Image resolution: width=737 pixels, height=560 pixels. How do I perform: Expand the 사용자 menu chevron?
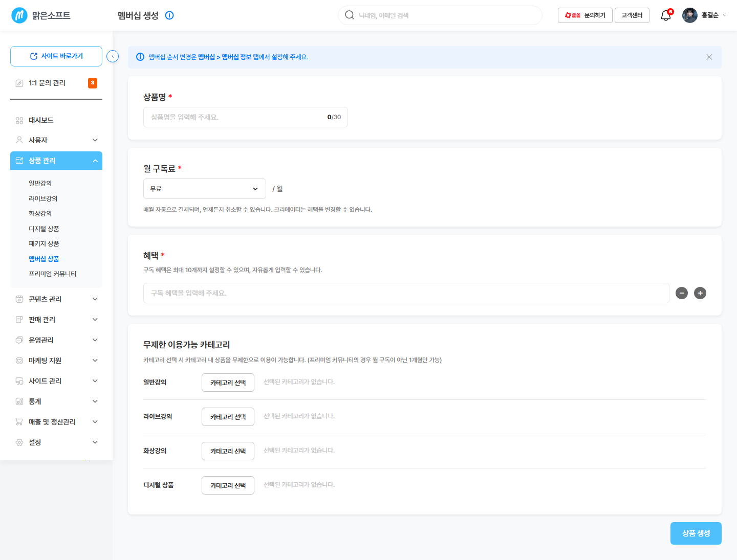point(95,140)
